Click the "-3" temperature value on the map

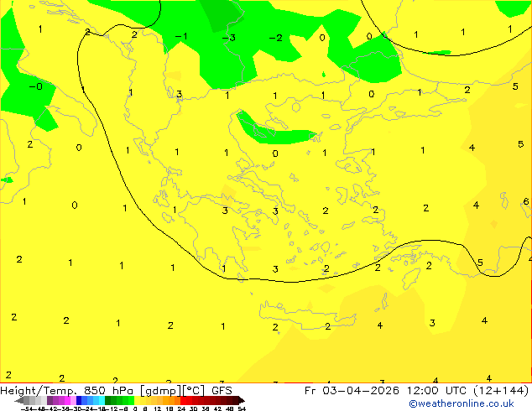point(229,38)
